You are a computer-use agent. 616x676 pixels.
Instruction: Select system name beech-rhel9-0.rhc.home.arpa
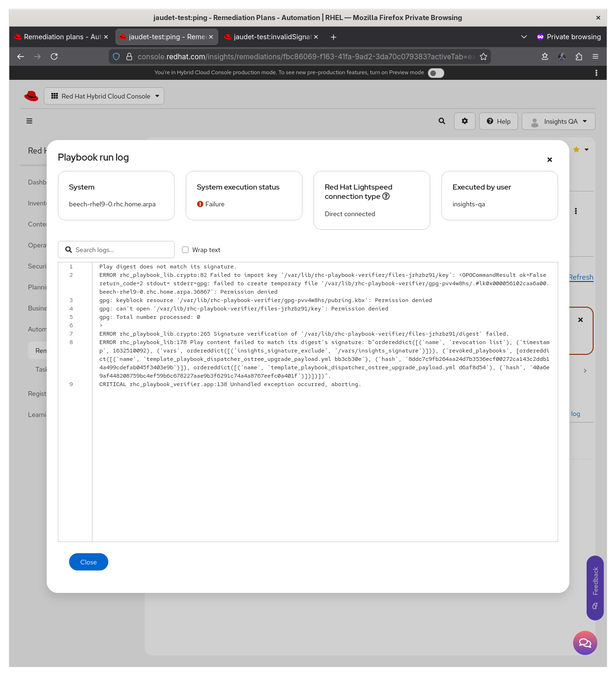112,204
